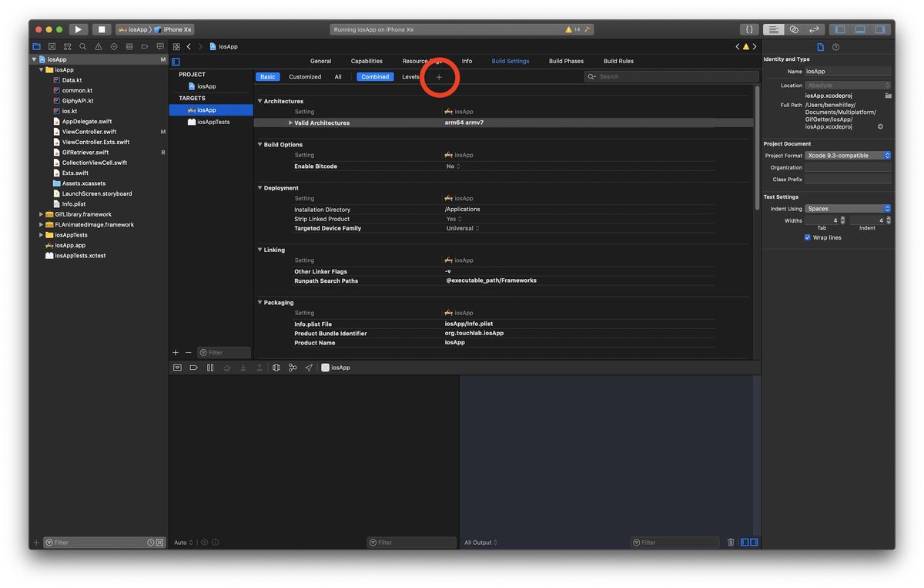Open the Report navigator icon
Viewport: 924px width, 588px height.
[160, 46]
